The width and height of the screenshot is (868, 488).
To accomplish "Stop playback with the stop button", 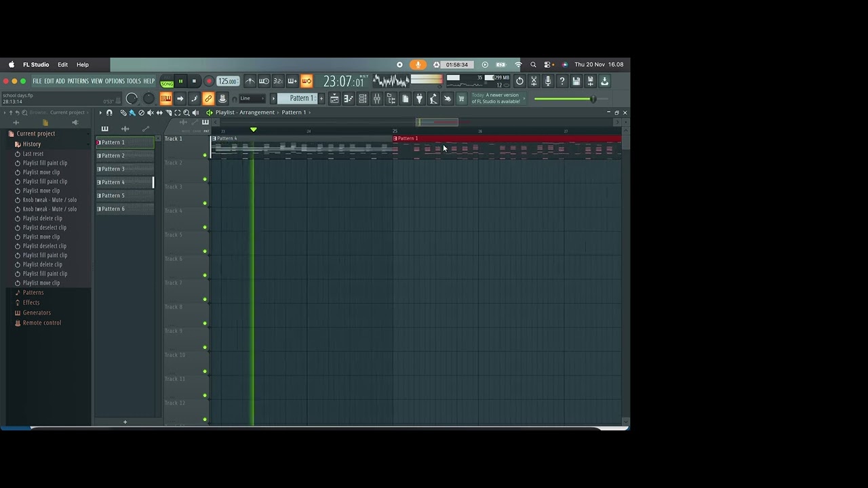I will coord(194,81).
